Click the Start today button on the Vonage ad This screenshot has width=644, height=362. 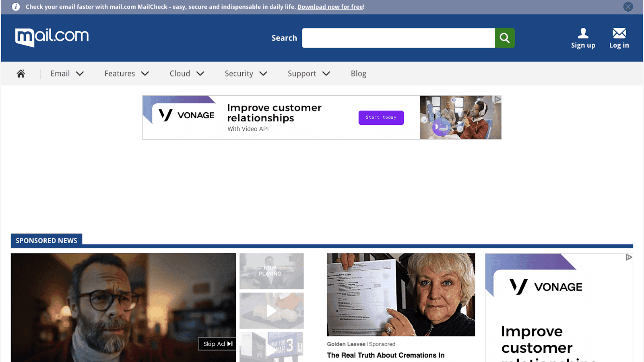click(x=381, y=117)
